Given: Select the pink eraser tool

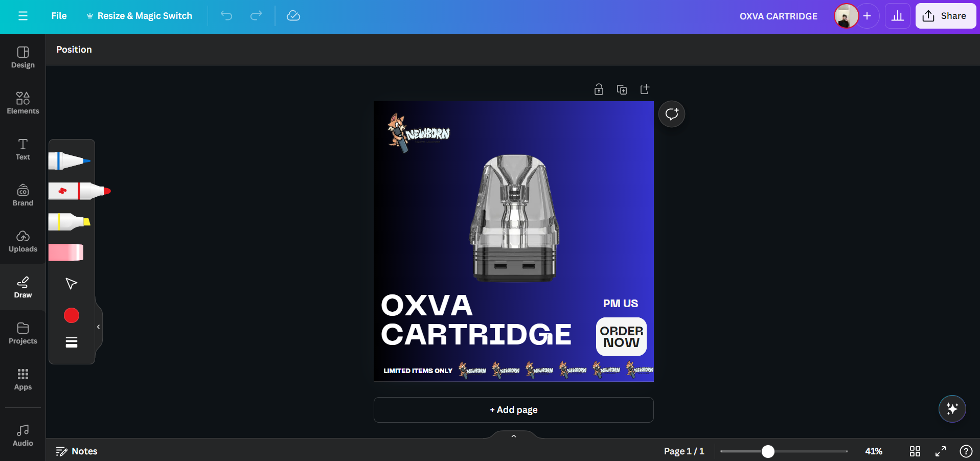Looking at the screenshot, I should click(x=66, y=252).
